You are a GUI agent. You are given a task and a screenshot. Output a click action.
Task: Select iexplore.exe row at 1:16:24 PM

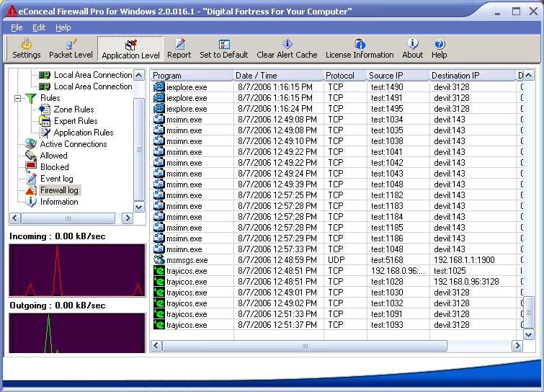click(x=337, y=109)
